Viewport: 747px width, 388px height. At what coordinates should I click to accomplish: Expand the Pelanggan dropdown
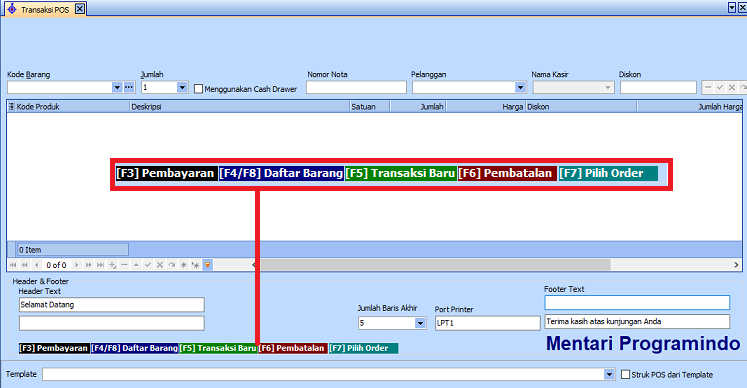[x=520, y=87]
